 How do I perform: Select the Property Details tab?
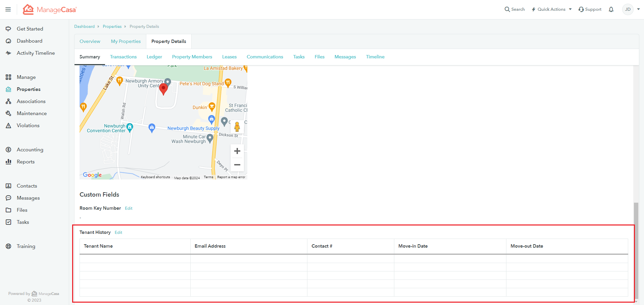pyautogui.click(x=169, y=41)
